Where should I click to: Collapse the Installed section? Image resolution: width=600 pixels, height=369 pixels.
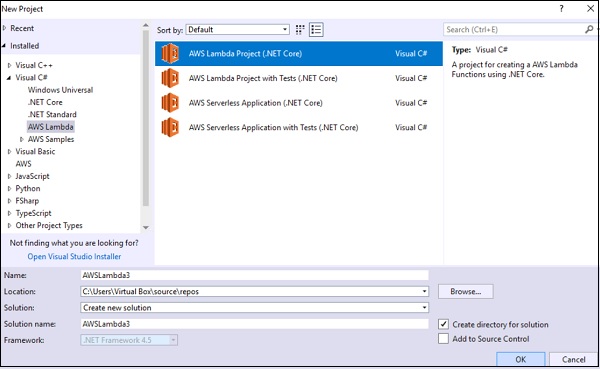(4, 46)
